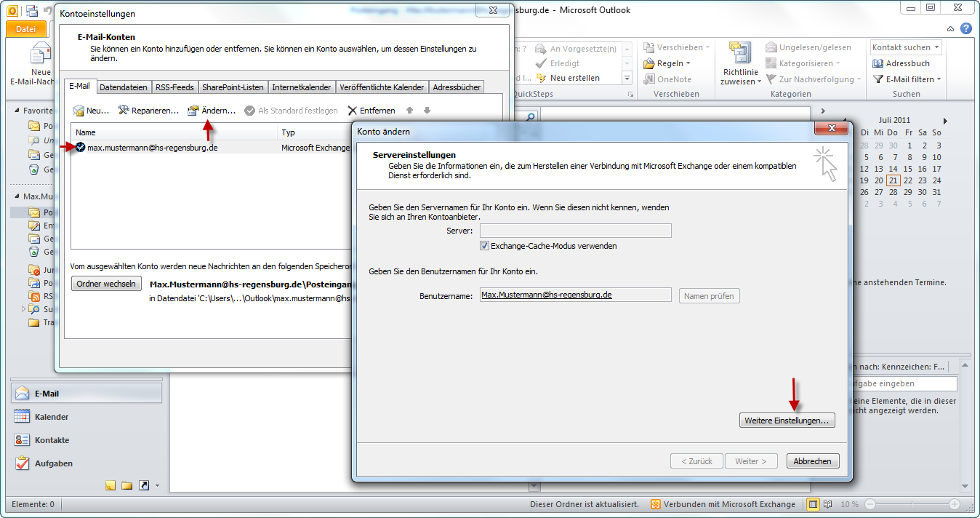Switch to the RSS-Feeds tab

tap(174, 87)
